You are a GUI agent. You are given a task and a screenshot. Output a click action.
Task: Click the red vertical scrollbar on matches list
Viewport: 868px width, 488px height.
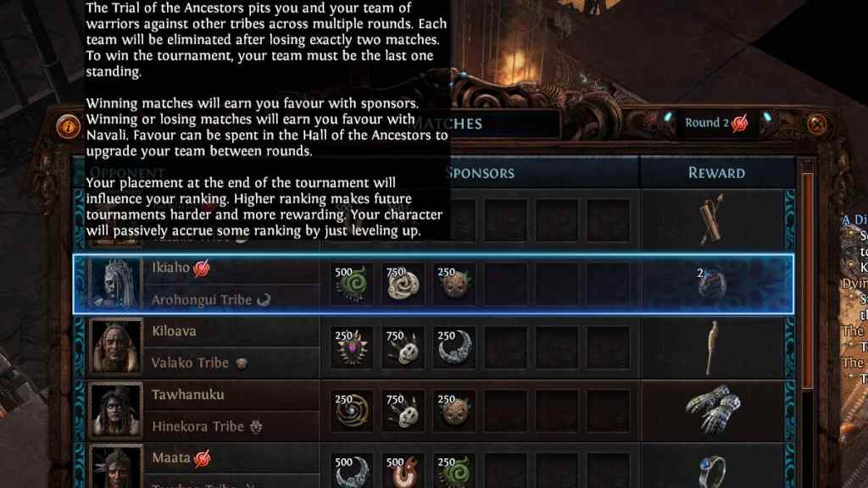coord(807,281)
